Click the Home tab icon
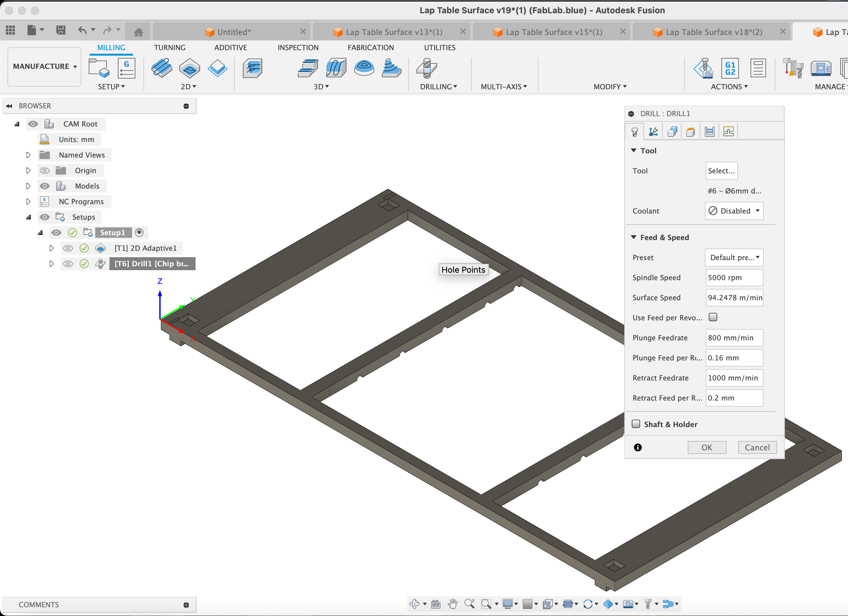The width and height of the screenshot is (848, 616). tap(138, 32)
